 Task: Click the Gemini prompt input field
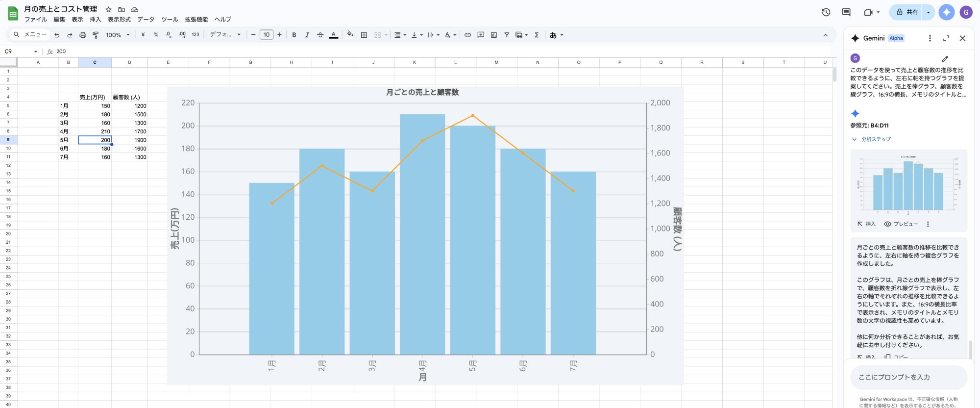point(908,377)
